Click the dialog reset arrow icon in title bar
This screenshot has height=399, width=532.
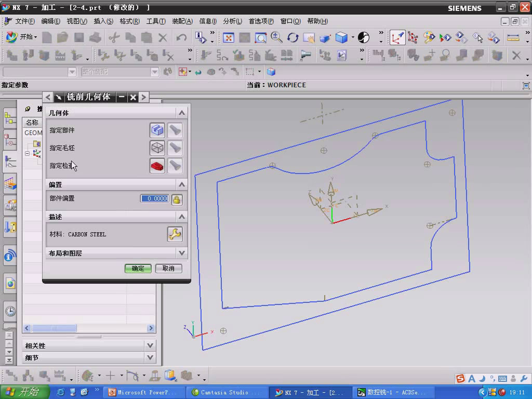coord(59,97)
